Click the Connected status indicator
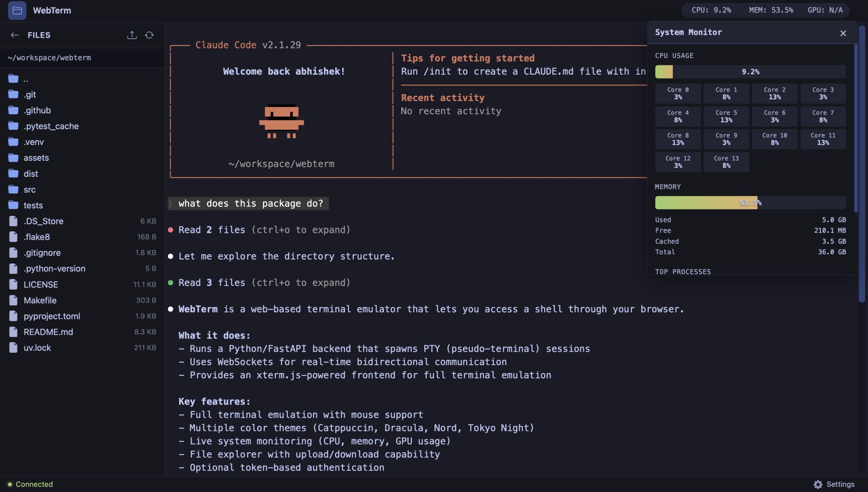 [30, 484]
